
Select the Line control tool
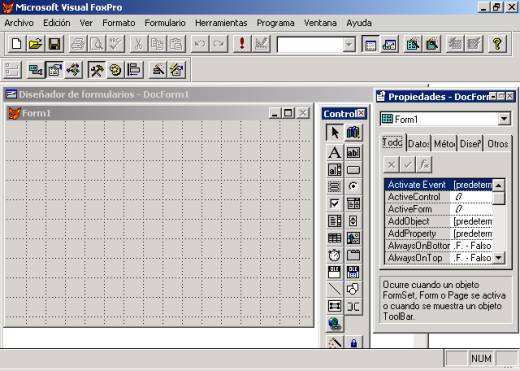coord(334,289)
